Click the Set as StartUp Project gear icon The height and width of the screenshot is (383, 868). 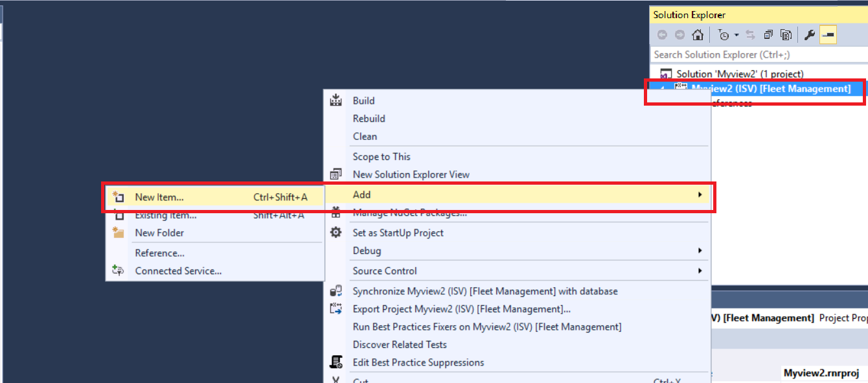click(x=336, y=233)
